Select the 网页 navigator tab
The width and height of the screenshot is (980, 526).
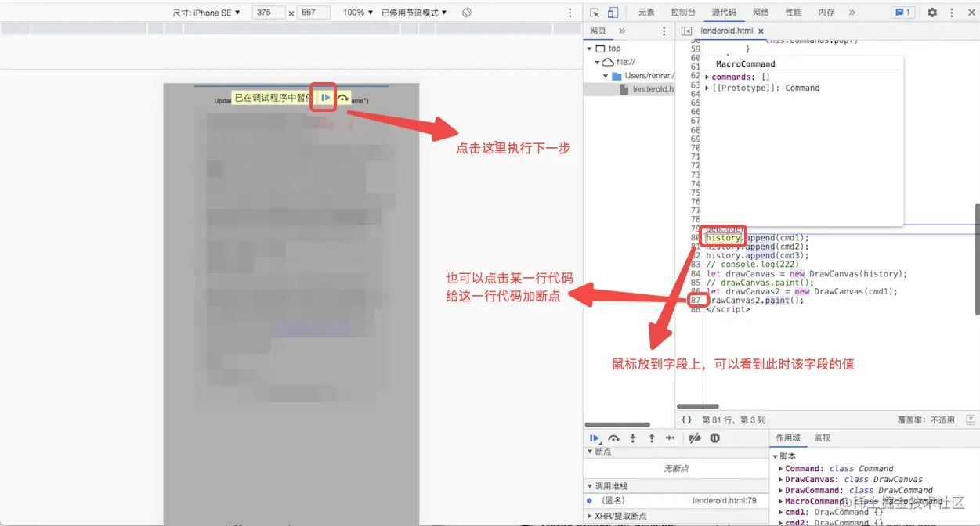(598, 31)
